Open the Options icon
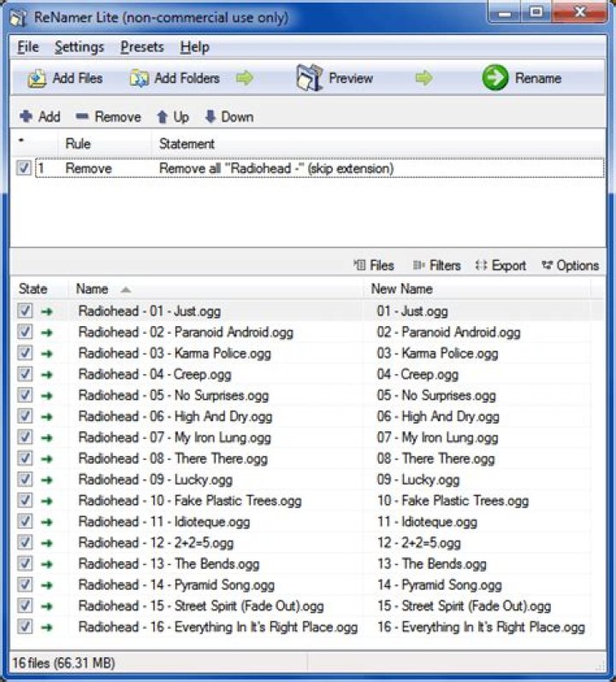Screen dimensions: 616x682 click(547, 264)
